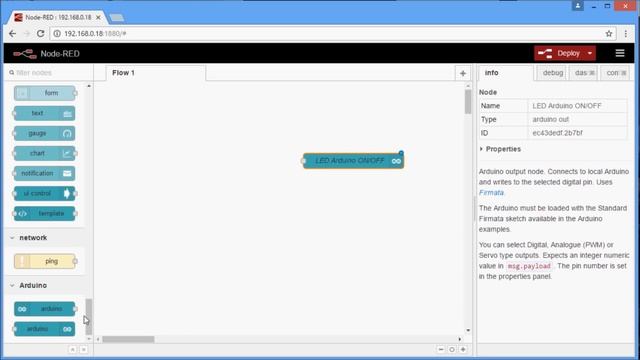The image size is (640, 360).
Task: Open the Chrome user profile button
Action: click(x=578, y=6)
